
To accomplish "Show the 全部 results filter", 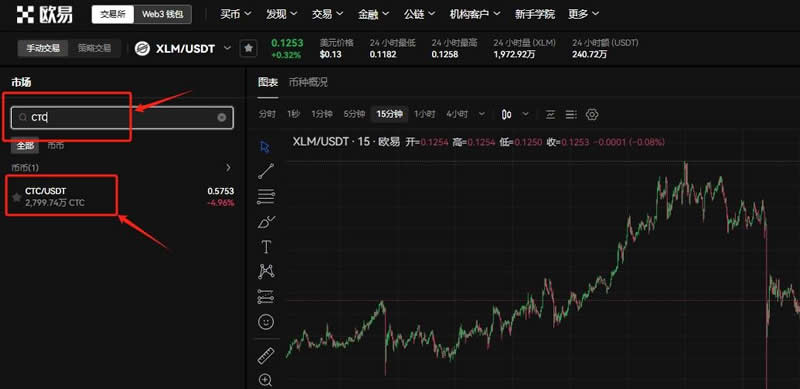I will click(25, 145).
